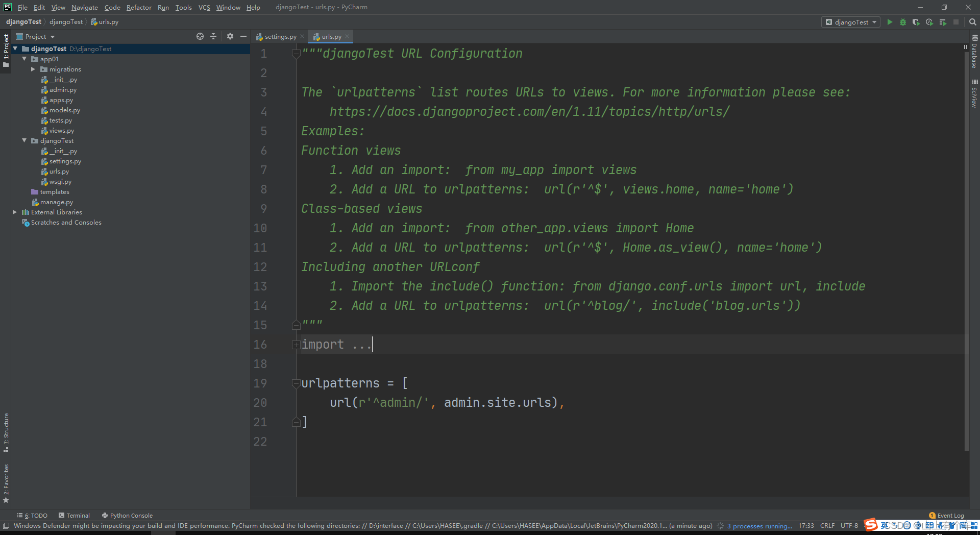980x535 pixels.
Task: Click the grey Stop button in run toolbar
Action: click(956, 22)
